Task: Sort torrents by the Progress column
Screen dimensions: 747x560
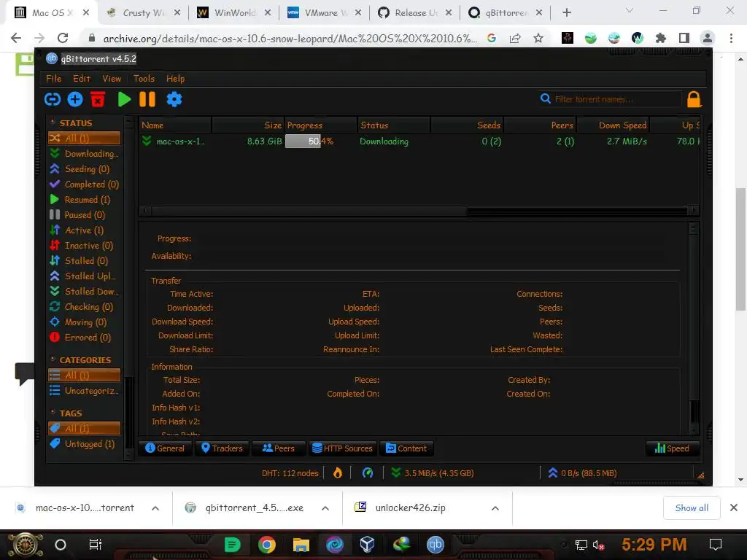Action: tap(321, 125)
